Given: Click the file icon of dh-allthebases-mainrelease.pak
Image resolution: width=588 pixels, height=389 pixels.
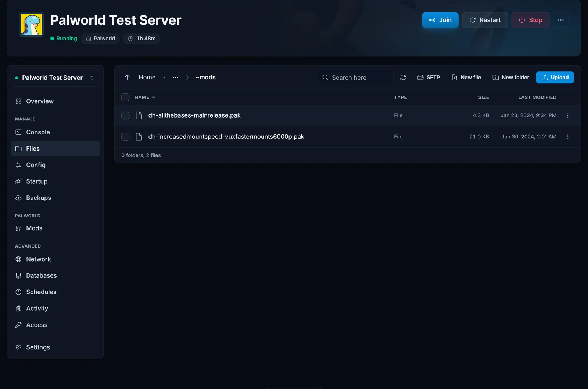Looking at the screenshot, I should click(139, 115).
